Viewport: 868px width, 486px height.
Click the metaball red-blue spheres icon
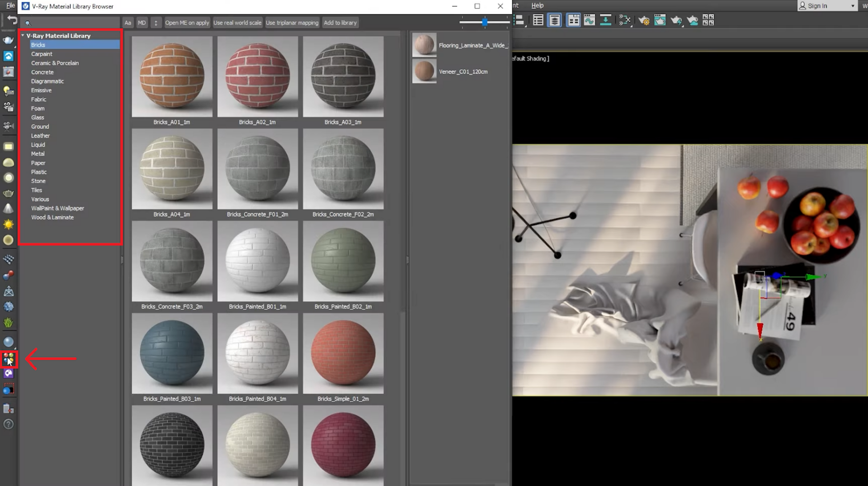[x=9, y=275]
